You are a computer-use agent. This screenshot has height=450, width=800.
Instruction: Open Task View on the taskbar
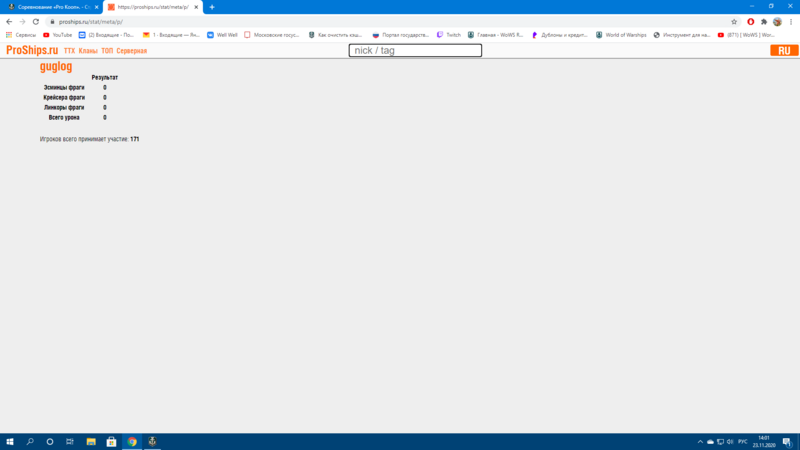click(x=70, y=442)
